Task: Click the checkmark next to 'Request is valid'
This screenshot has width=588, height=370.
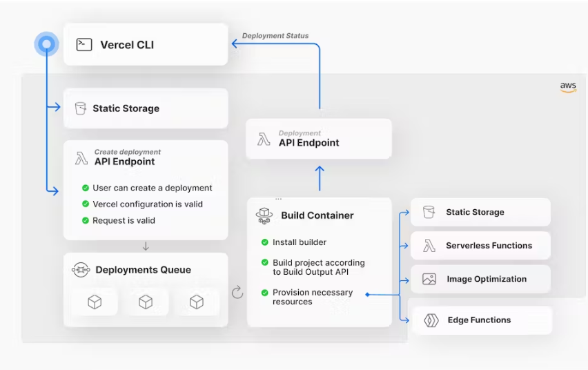Action: [86, 221]
